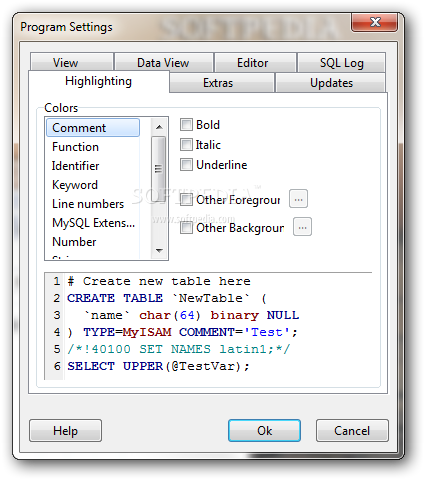425x480 pixels.
Task: Open the foreground color picker ellipsis button
Action: [298, 199]
